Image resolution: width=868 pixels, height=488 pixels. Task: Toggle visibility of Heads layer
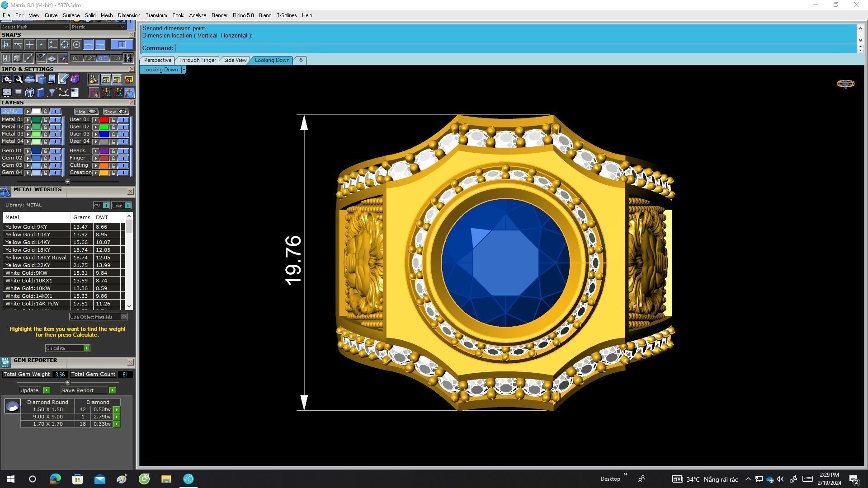[123, 151]
